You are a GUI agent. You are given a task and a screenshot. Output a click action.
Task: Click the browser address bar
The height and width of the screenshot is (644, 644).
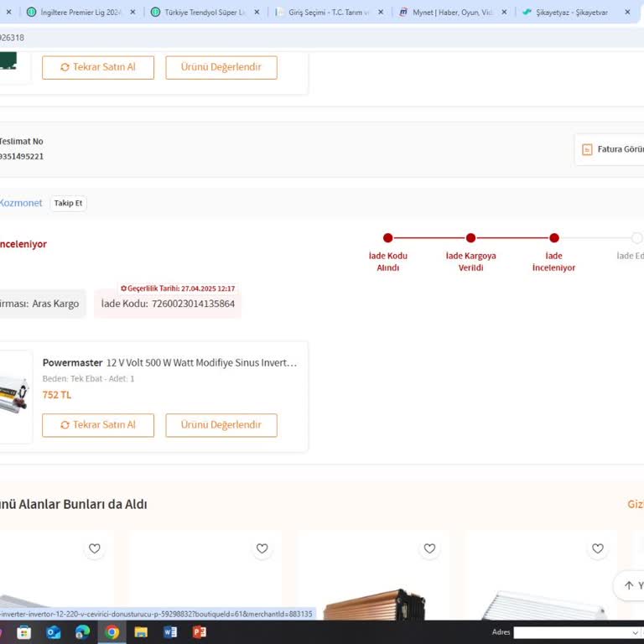(x=322, y=38)
